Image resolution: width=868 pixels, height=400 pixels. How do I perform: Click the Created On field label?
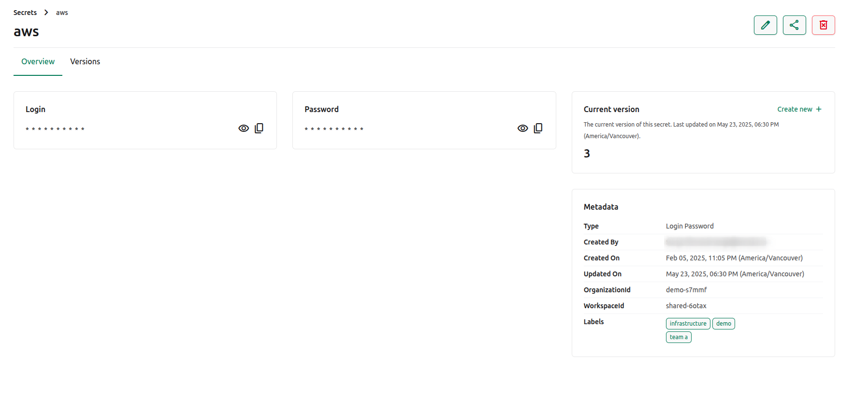click(x=601, y=258)
